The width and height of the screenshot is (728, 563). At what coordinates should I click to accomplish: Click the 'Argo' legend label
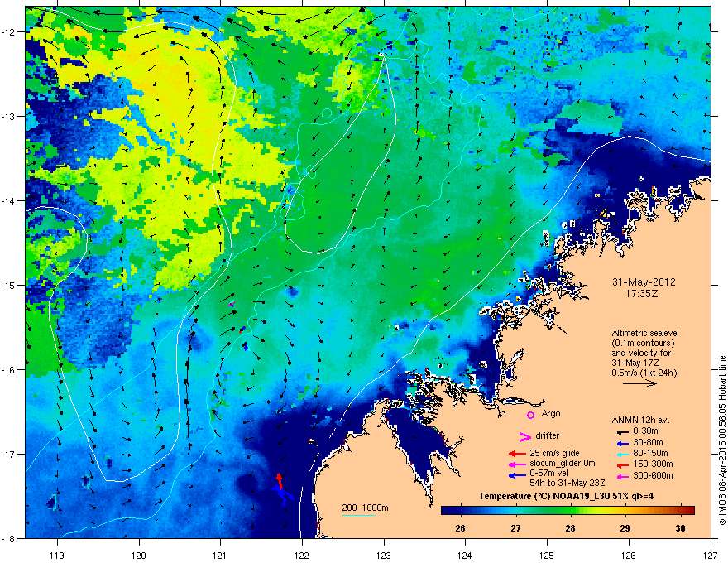(551, 413)
